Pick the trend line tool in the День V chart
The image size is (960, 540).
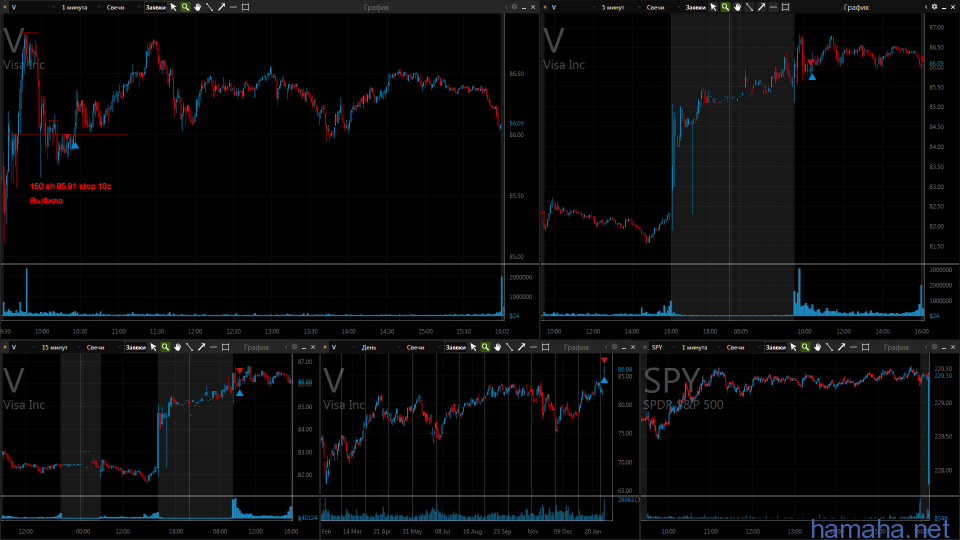pos(509,347)
